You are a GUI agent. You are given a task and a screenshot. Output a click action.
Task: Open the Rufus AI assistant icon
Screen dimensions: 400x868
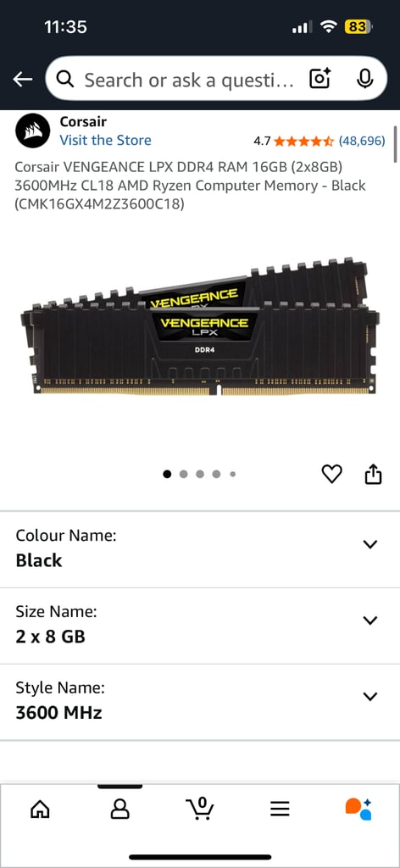coord(358,809)
